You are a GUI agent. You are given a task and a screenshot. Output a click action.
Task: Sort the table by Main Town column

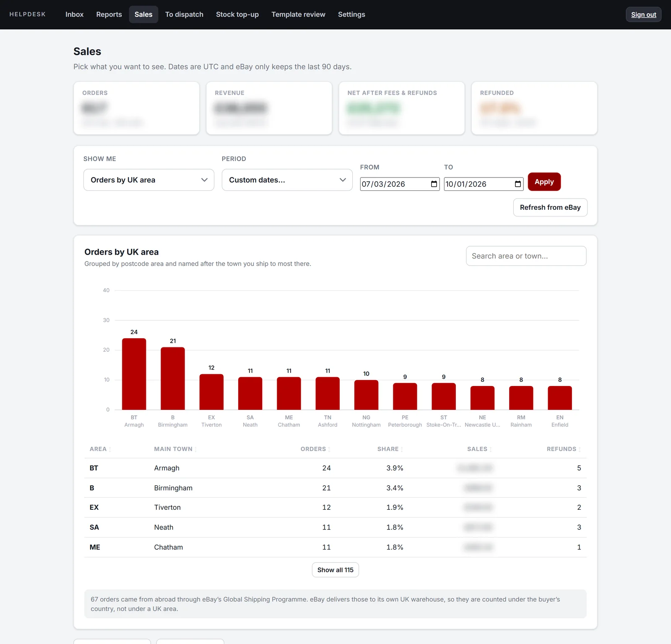[175, 449]
